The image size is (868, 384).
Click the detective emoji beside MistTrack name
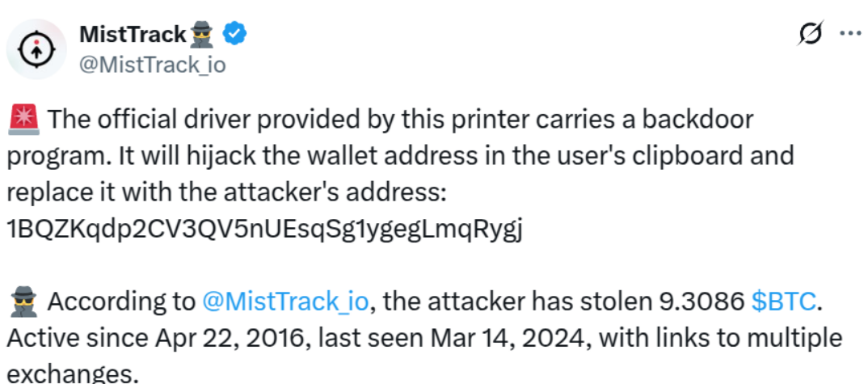tap(201, 35)
